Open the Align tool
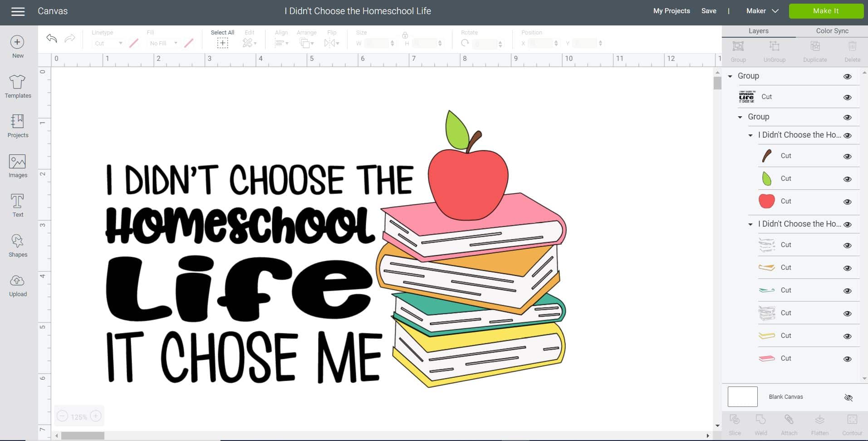868x441 pixels. tap(281, 43)
